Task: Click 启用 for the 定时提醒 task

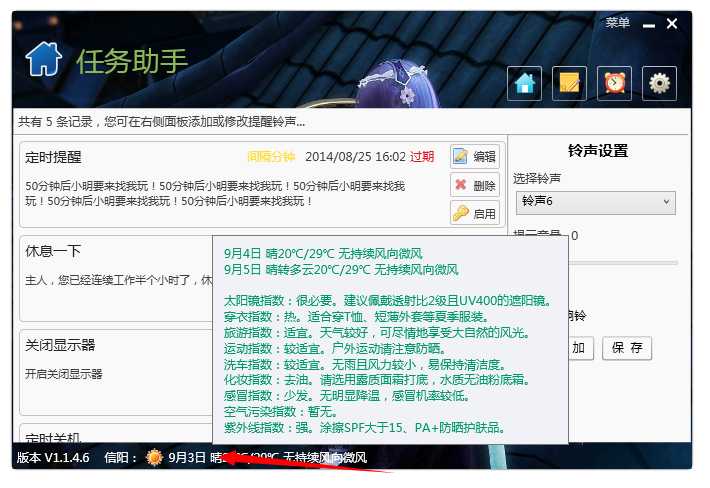Action: click(x=475, y=213)
